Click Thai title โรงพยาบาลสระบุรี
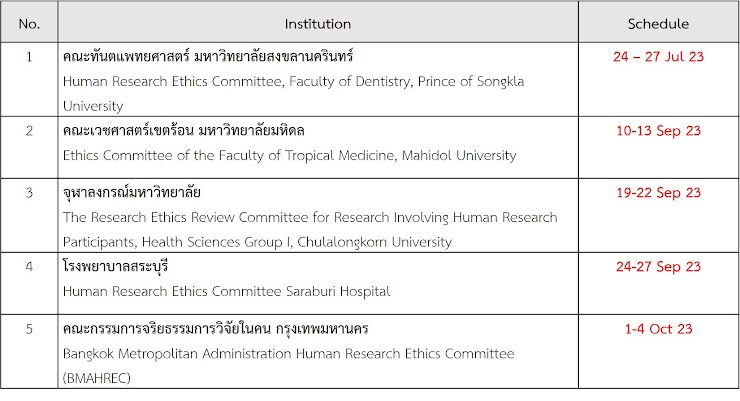Screen dimensions: 740x401 (x=116, y=267)
